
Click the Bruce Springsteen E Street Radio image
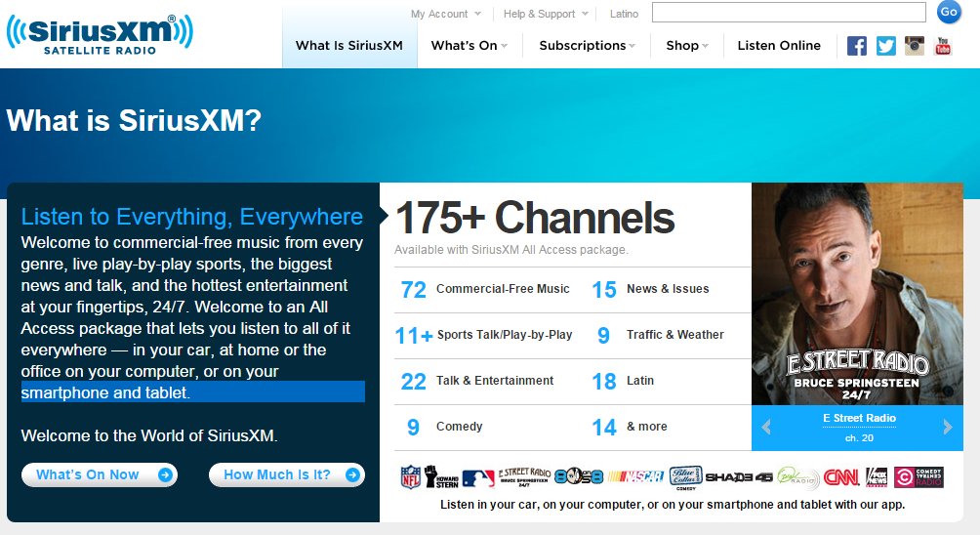[x=857, y=294]
